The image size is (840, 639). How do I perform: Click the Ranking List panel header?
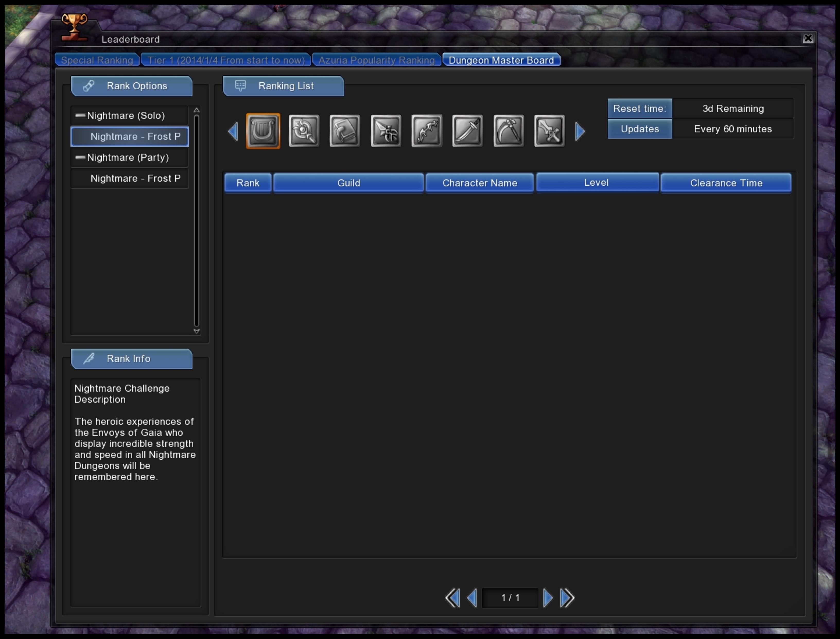click(x=283, y=86)
